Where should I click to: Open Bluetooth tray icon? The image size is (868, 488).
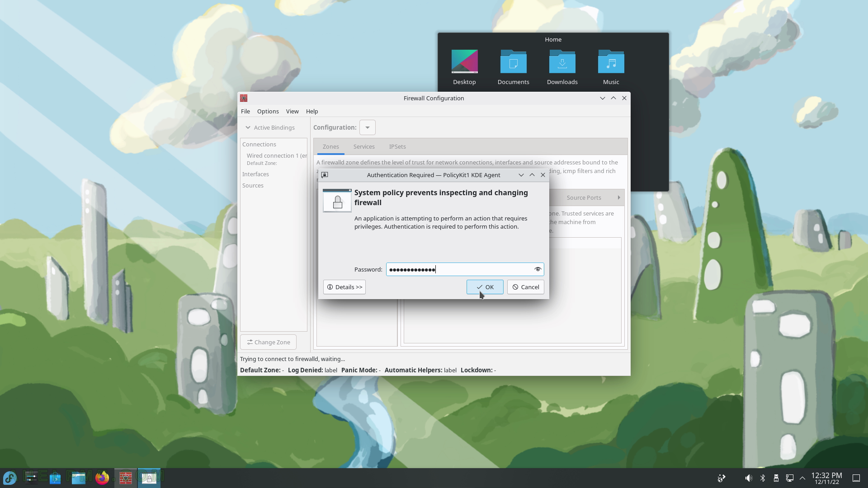(762, 478)
